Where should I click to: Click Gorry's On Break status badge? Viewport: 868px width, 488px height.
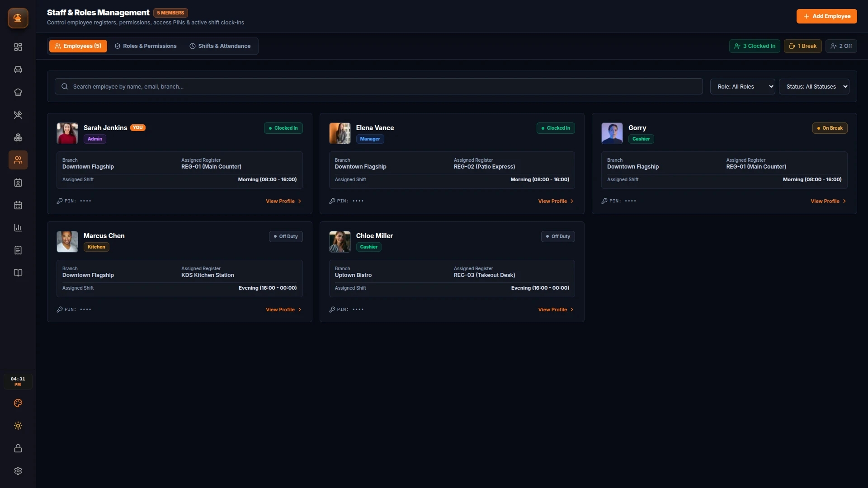tap(830, 128)
